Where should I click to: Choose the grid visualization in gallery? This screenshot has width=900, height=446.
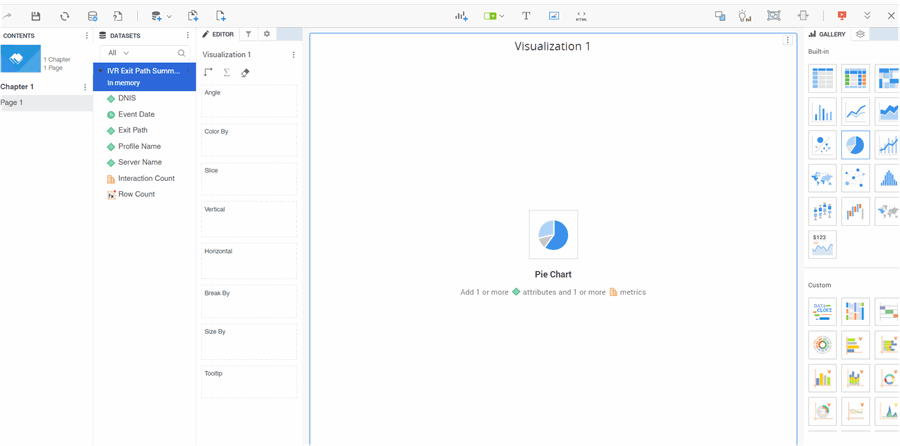(822, 78)
